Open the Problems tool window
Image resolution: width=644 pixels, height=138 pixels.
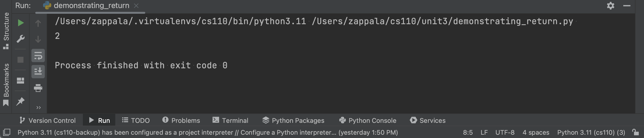point(181,120)
